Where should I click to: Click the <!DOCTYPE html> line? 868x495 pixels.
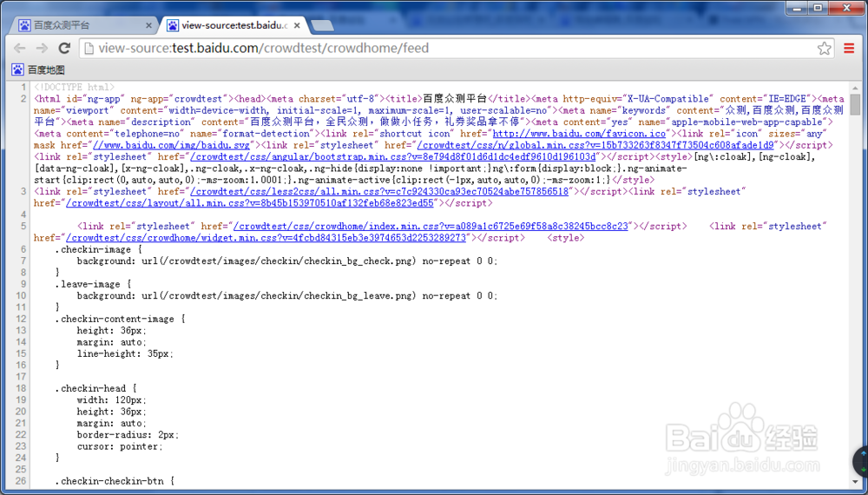tap(74, 88)
